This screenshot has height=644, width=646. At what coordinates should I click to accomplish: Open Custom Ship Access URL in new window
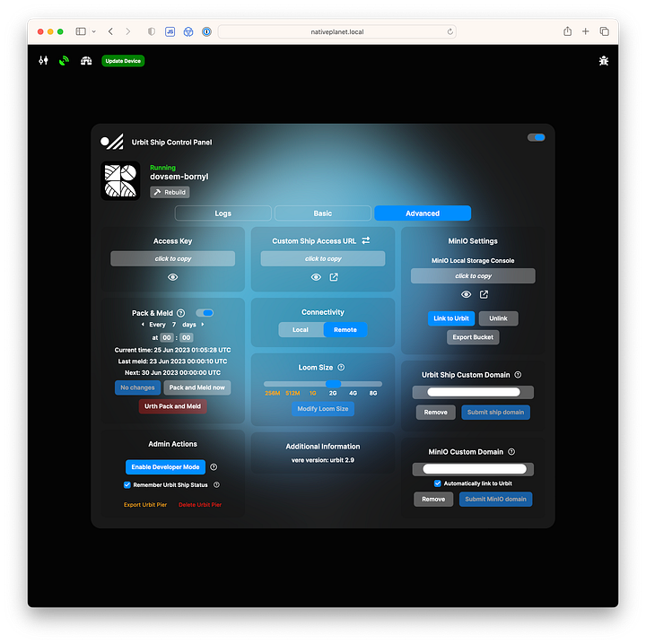pos(334,277)
